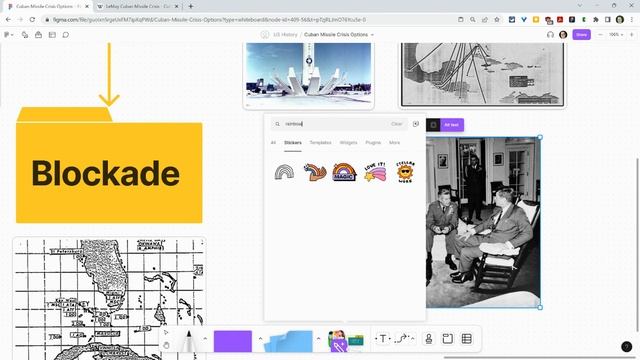Select the connector line tool
The height and width of the screenshot is (360, 640).
coord(402,338)
